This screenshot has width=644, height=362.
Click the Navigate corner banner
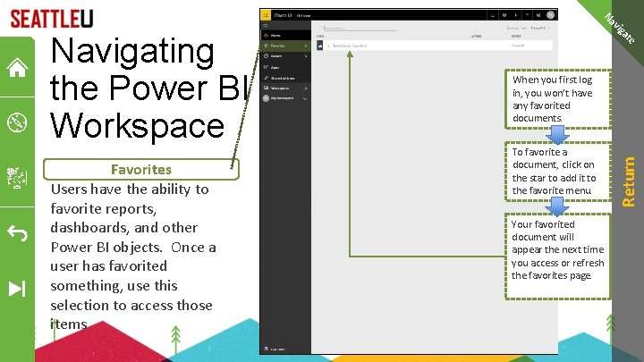pyautogui.click(x=620, y=28)
